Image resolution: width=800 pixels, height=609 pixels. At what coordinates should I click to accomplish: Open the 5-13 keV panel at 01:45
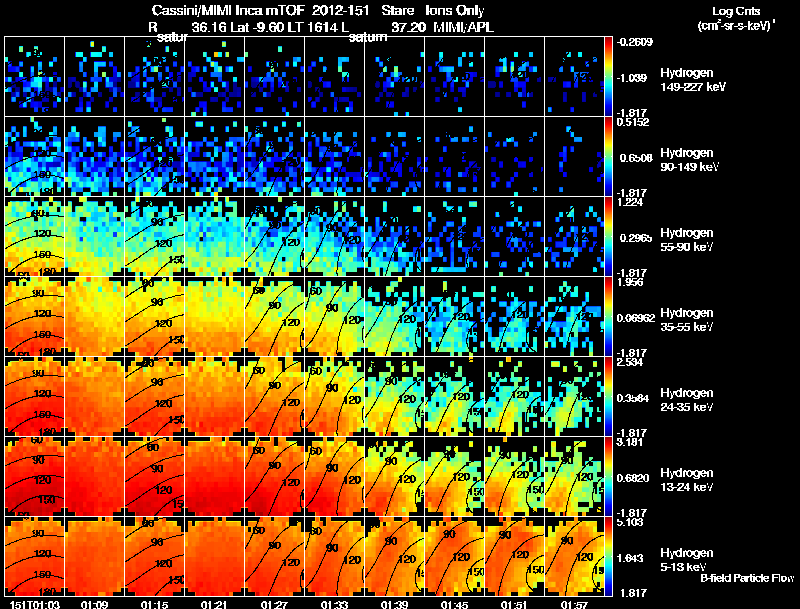click(455, 557)
